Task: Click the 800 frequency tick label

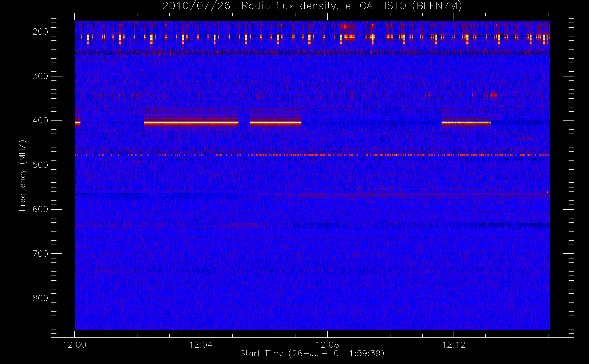Action: 40,298
